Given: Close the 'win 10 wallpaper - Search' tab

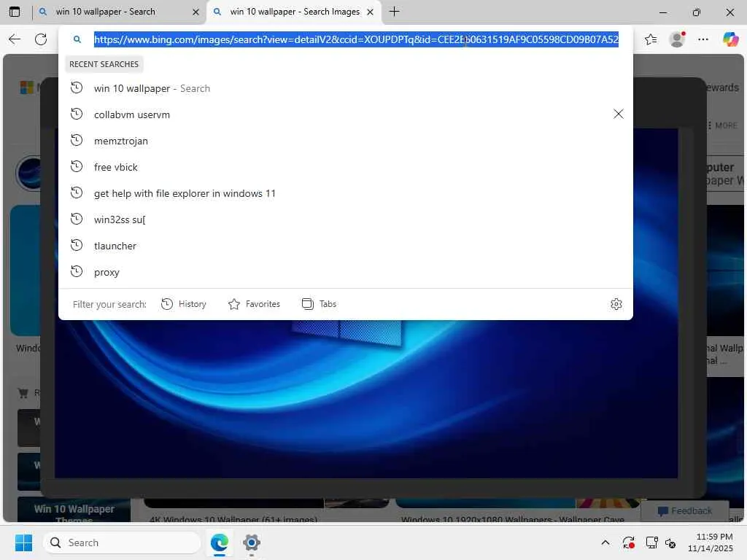Looking at the screenshot, I should [x=196, y=12].
